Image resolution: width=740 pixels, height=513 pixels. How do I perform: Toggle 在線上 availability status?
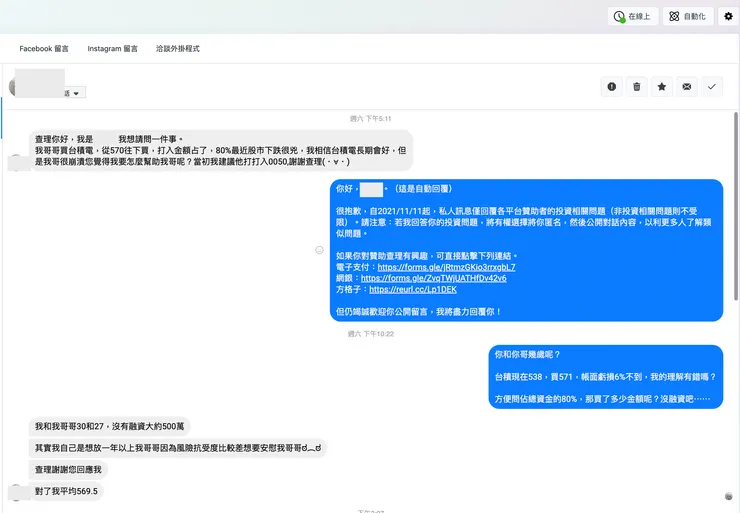click(633, 17)
